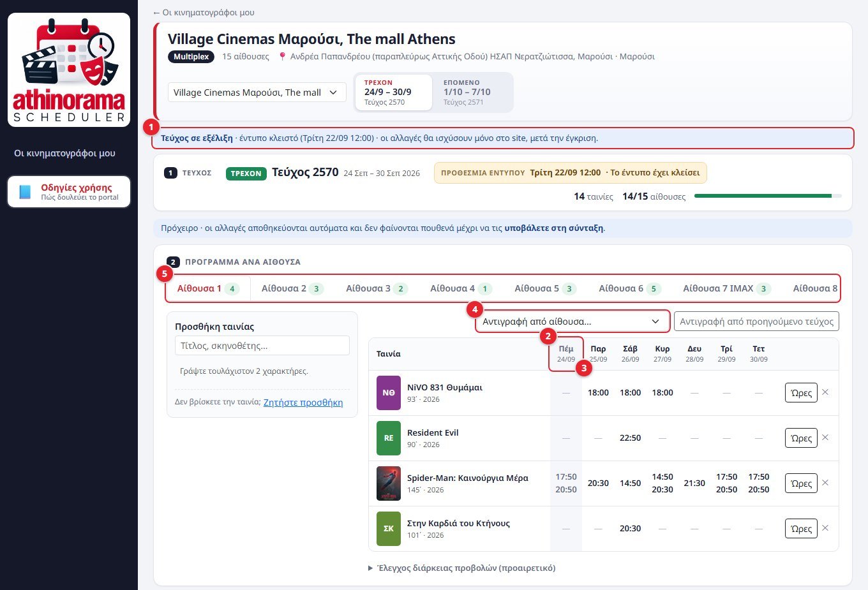Open the Αντιγραφή από αίθουσα dropdown

[572, 321]
